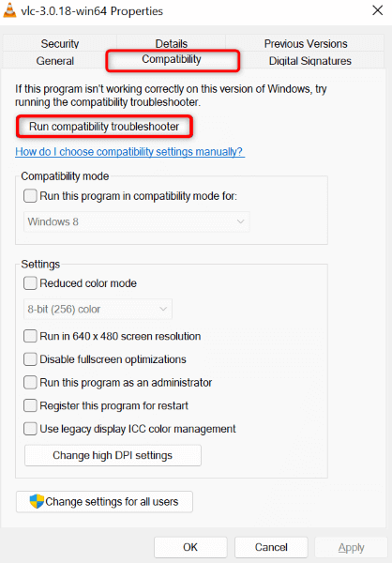Enable Run this program in compatibility mode
Viewport: 392px width, 563px height.
30,196
